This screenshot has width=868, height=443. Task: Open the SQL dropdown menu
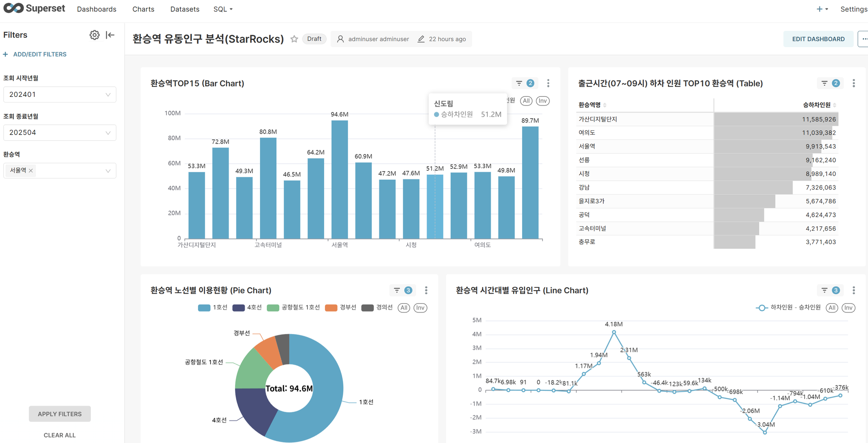pos(223,9)
